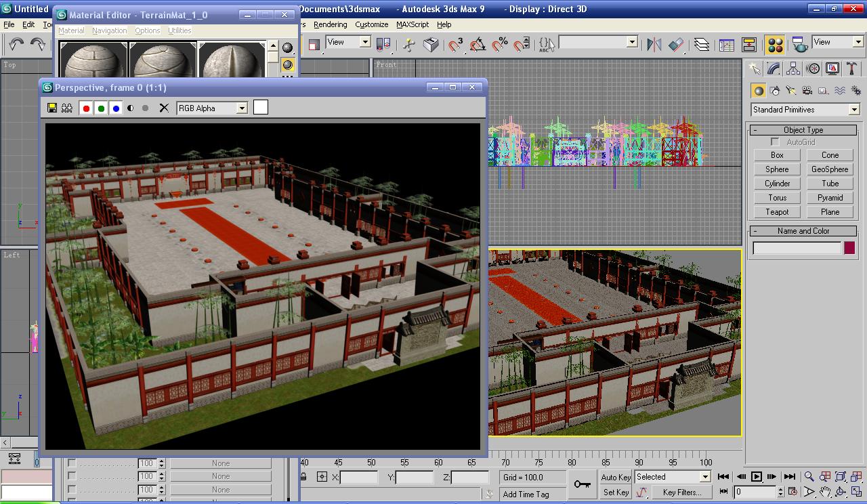Switch to the Motion panel tab
Screen dimensions: 867x504
click(813, 69)
